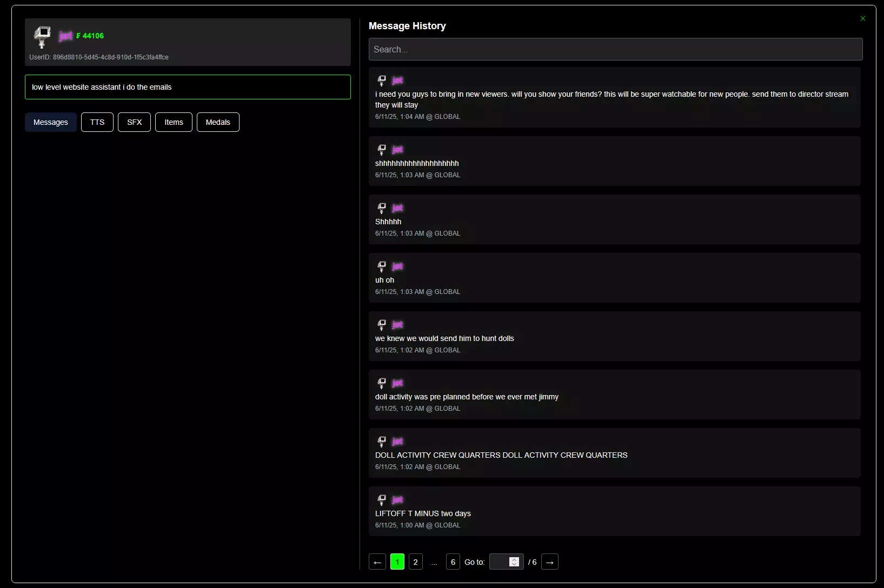The image size is (884, 588).
Task: Open the SFX tab
Action: [135, 122]
